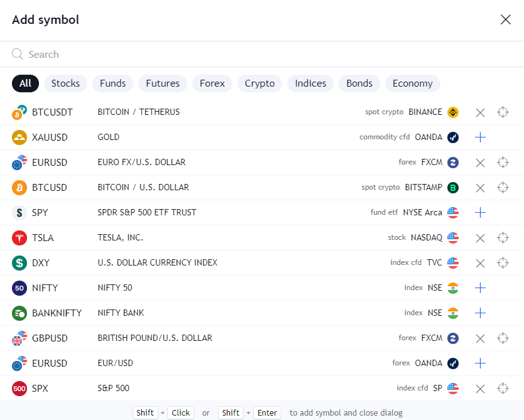The height and width of the screenshot is (420, 524).
Task: Click the NASDAQ exchange label
Action: (x=427, y=238)
